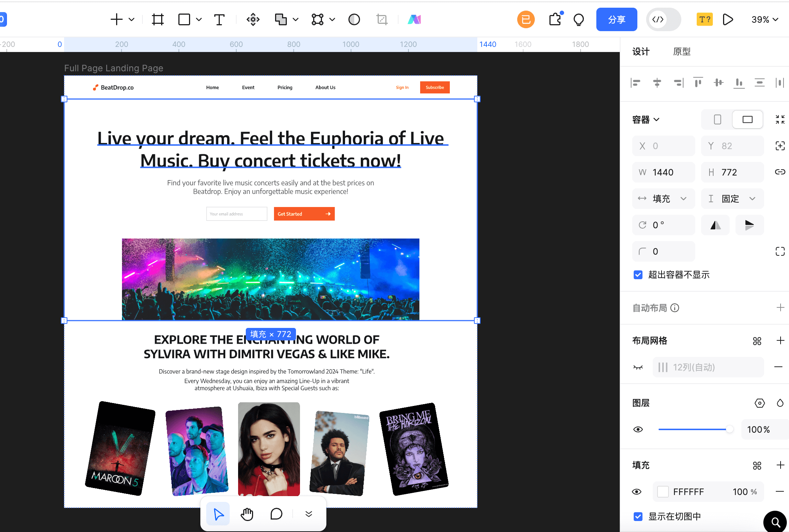
Task: Select the Text tool
Action: [219, 19]
